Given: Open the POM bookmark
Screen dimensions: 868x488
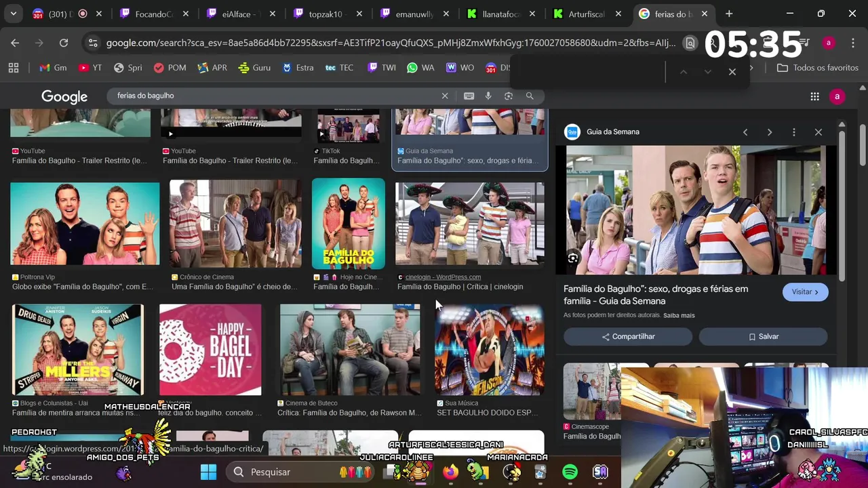Looking at the screenshot, I should pyautogui.click(x=170, y=68).
